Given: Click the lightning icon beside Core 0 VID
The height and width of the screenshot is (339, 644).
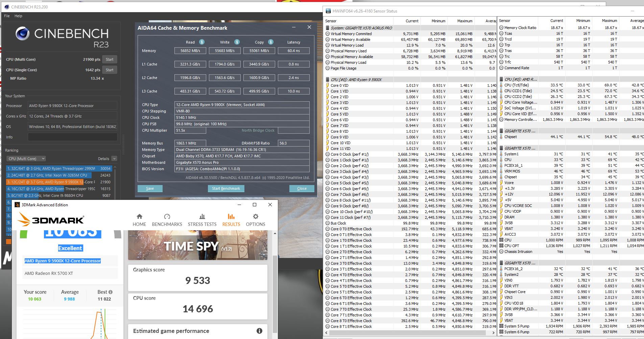Looking at the screenshot, I should pos(328,85).
